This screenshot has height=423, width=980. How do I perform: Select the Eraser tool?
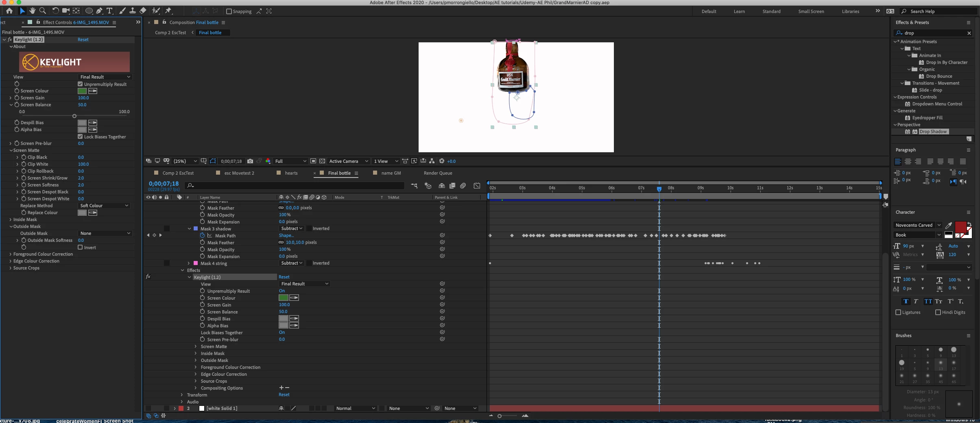143,11
